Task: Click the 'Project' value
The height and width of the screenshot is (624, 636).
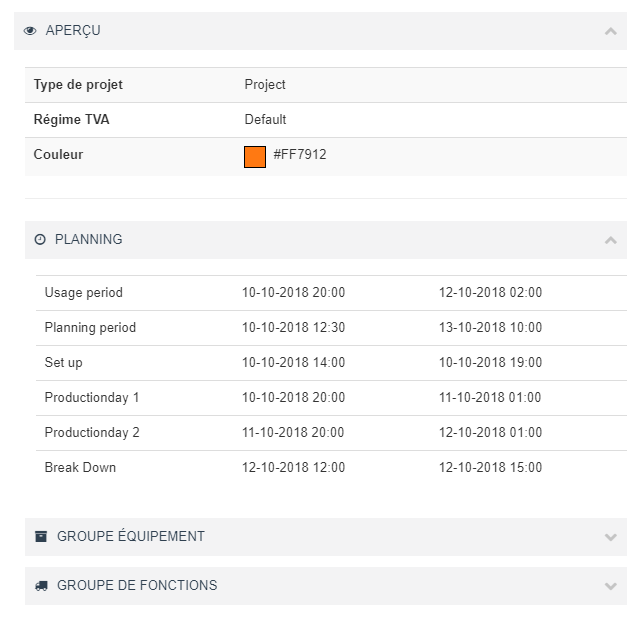Action: click(x=265, y=85)
